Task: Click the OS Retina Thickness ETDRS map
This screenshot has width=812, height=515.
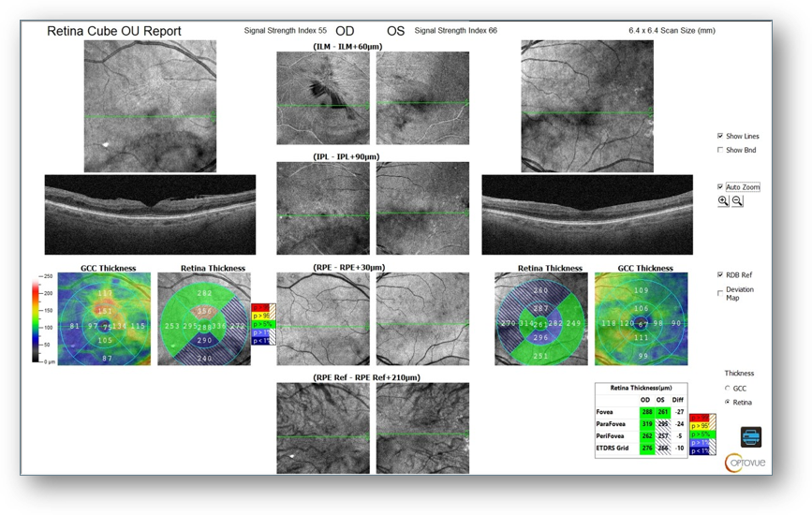Action: click(x=541, y=319)
